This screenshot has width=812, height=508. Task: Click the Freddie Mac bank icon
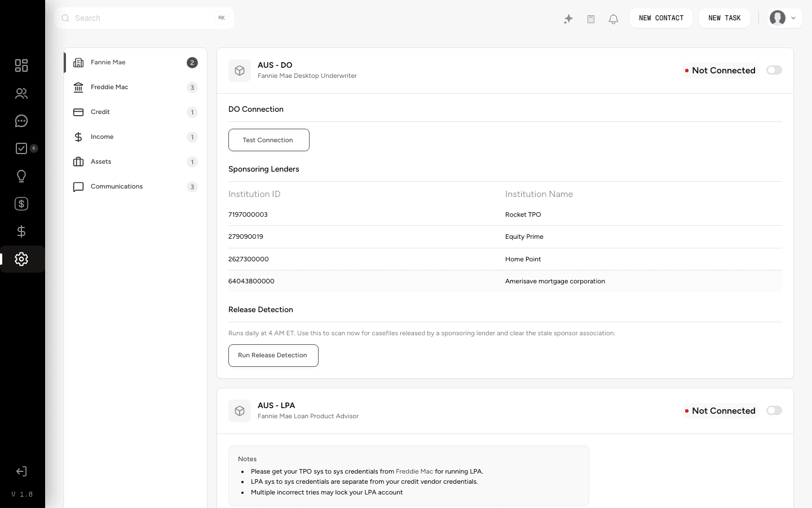coord(78,87)
